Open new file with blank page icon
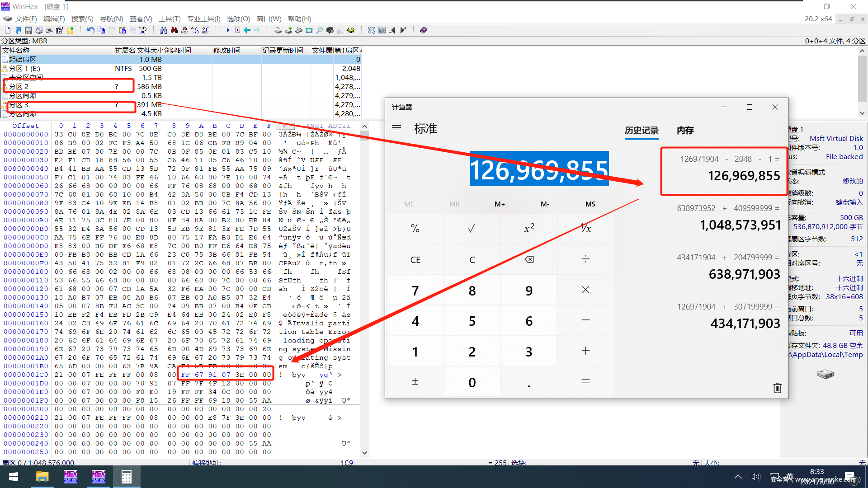The width and height of the screenshot is (868, 488). pyautogui.click(x=8, y=30)
